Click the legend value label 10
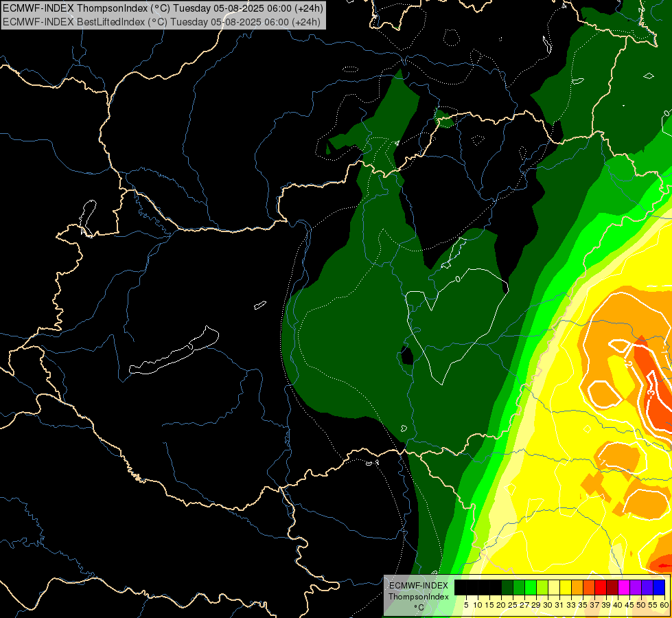672x618 pixels. [478, 605]
